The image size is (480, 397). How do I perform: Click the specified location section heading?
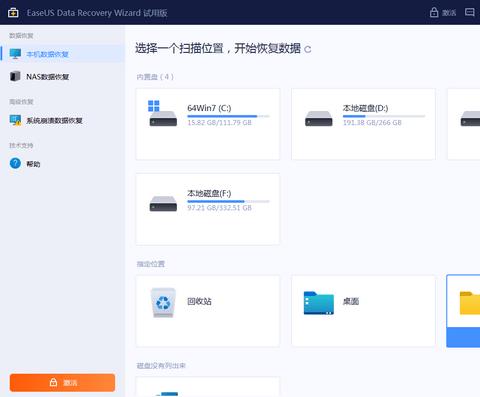tap(151, 264)
